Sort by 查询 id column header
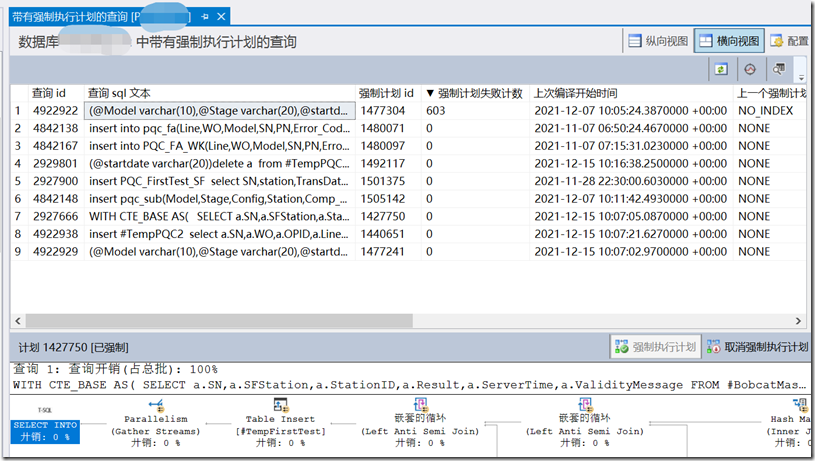This screenshot has width=815, height=461. click(56, 93)
